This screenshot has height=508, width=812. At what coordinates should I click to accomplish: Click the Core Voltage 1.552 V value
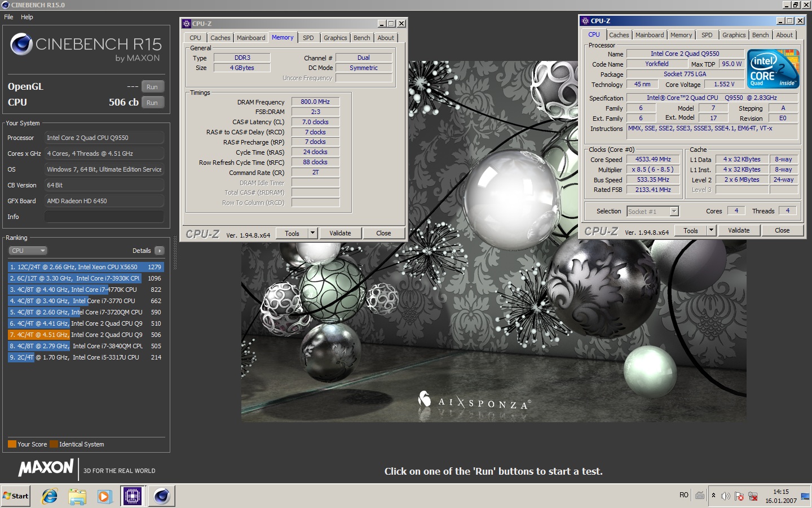coord(724,84)
